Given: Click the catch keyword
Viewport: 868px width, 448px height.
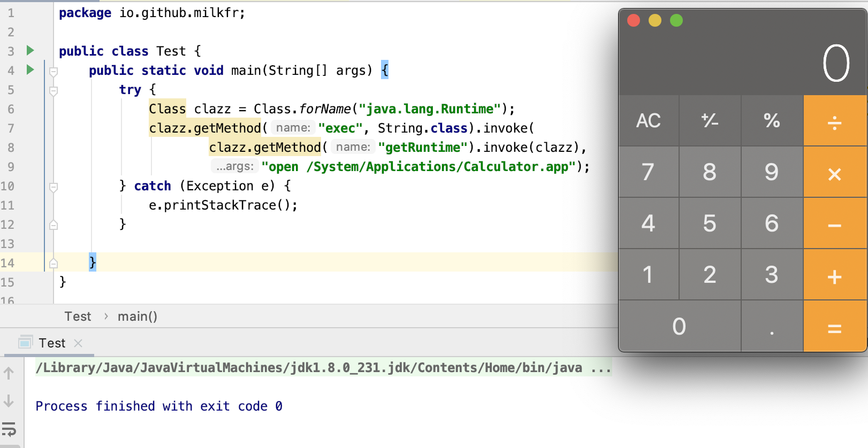Looking at the screenshot, I should [x=153, y=186].
